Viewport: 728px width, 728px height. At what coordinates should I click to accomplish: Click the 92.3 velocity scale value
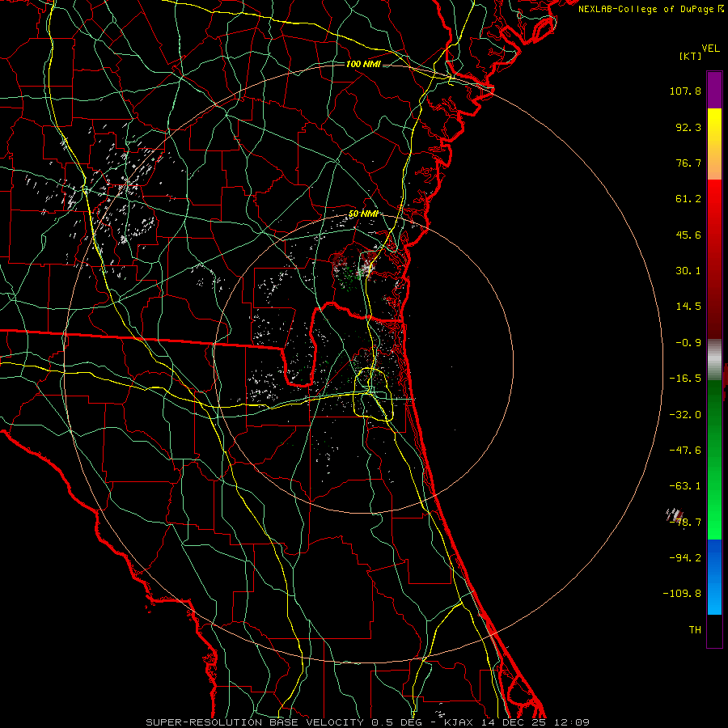click(x=688, y=127)
